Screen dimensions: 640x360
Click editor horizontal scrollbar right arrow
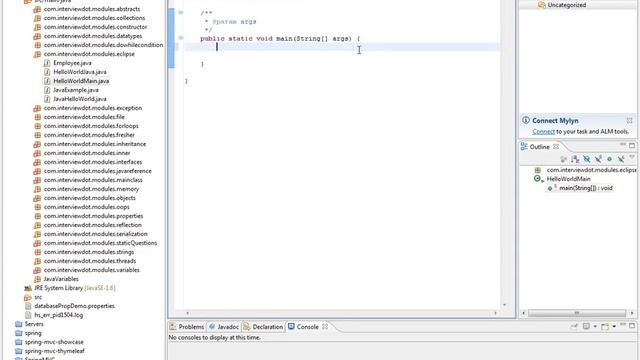496,313
